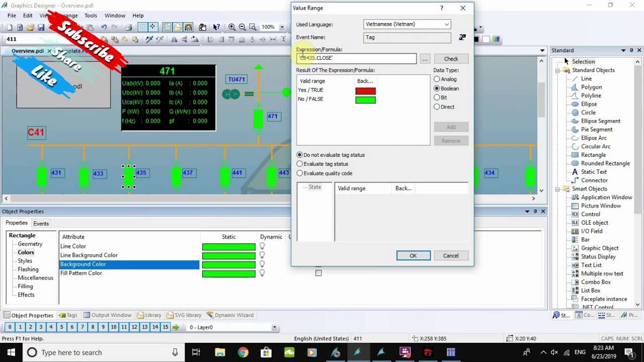Select the Analog data type
The image size is (644, 362).
click(437, 79)
